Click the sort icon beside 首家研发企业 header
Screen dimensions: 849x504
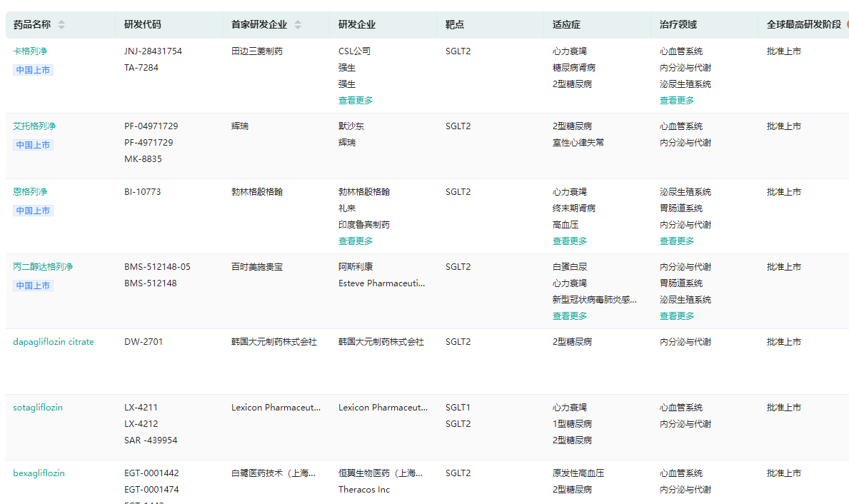298,25
